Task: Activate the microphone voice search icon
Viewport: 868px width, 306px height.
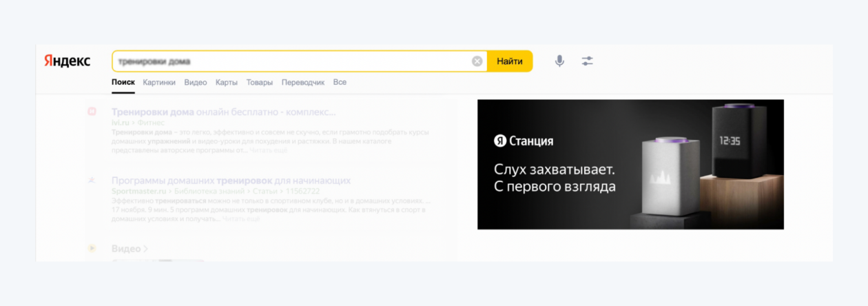Action: 559,61
